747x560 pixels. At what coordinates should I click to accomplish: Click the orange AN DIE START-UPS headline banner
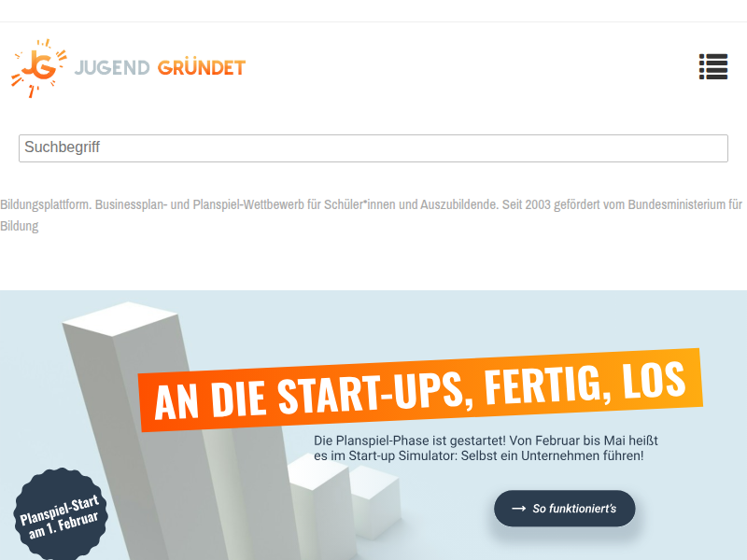pos(421,390)
